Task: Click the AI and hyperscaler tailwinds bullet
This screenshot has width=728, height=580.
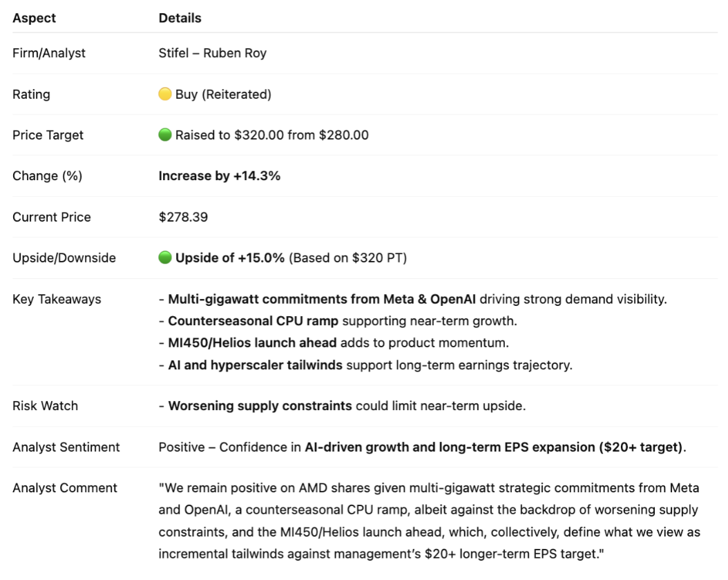Action: [x=255, y=365]
